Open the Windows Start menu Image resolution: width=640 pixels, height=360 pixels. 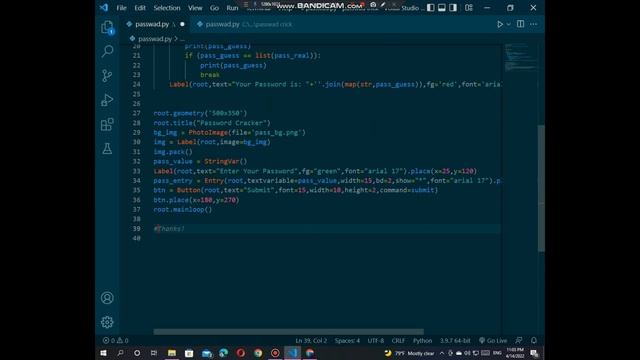click(x=103, y=353)
